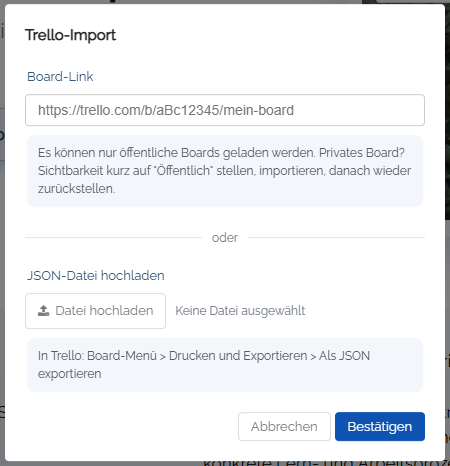Click the Trello-Import dialog title
Screen dimensions: 450x466
point(70,35)
